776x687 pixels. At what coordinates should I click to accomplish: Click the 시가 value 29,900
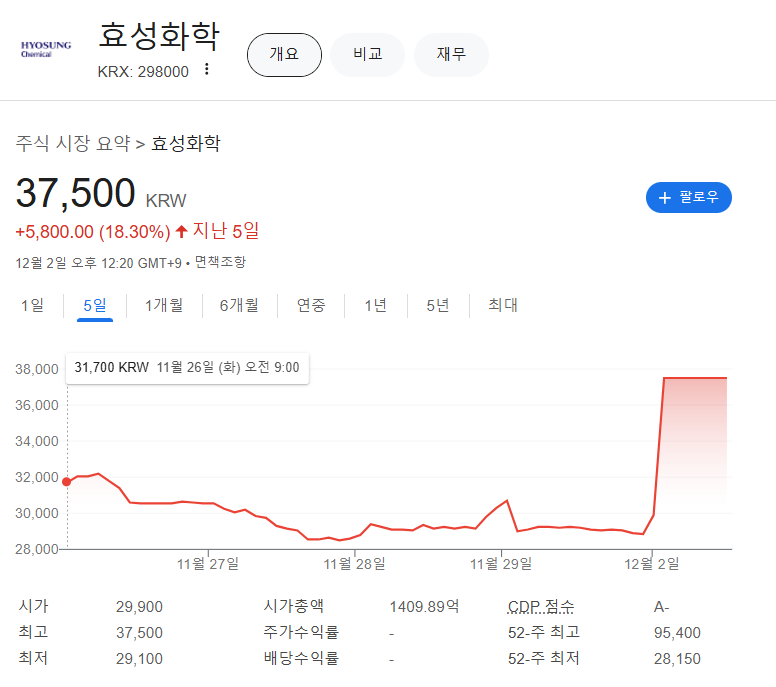(x=139, y=607)
